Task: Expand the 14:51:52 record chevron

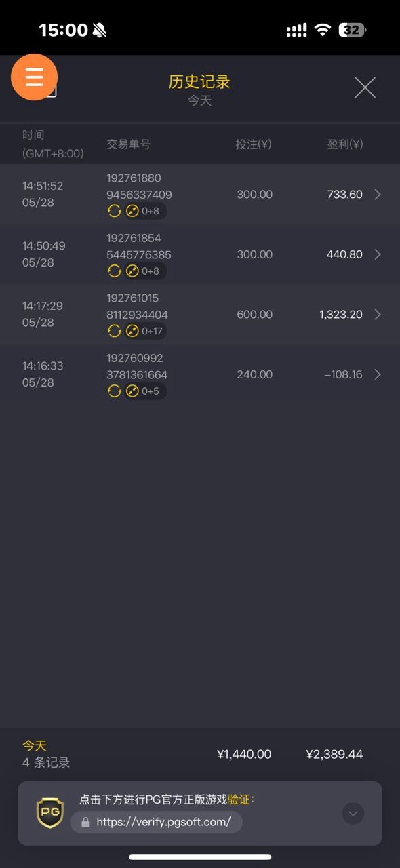Action: tap(378, 195)
